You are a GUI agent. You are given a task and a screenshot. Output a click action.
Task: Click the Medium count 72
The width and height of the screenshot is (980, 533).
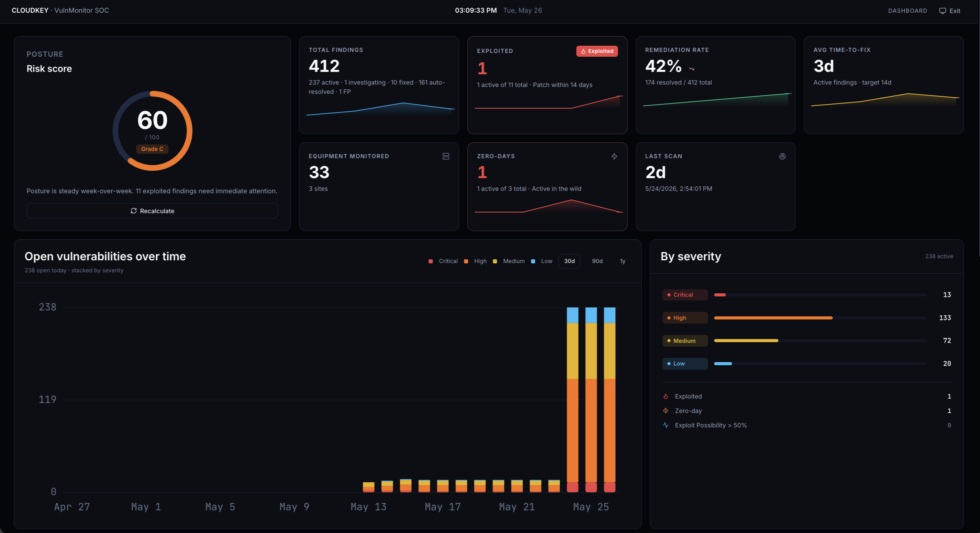pyautogui.click(x=947, y=341)
